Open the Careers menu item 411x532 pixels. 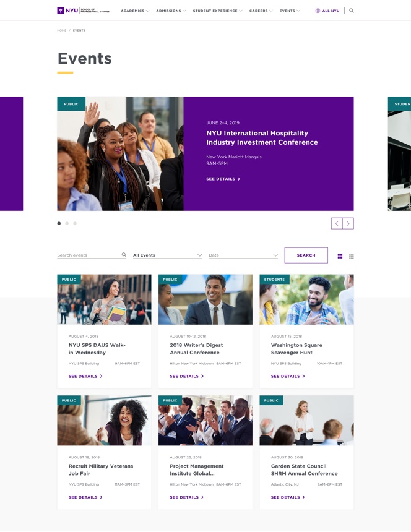261,11
